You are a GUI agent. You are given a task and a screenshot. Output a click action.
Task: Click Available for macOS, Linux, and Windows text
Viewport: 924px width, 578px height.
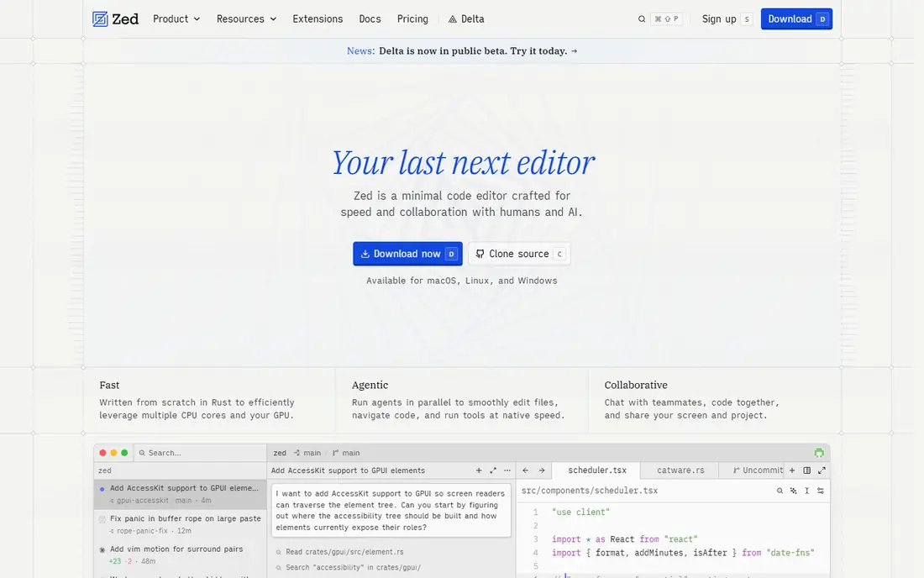[461, 281]
